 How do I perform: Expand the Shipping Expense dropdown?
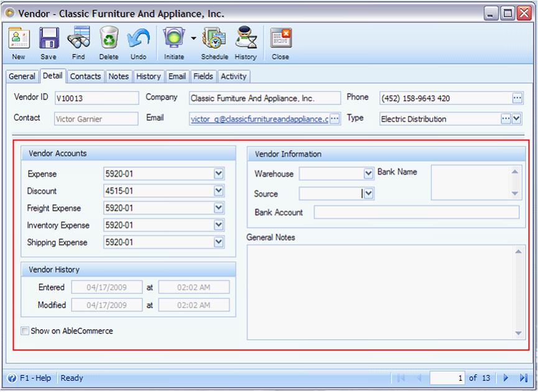pyautogui.click(x=218, y=242)
